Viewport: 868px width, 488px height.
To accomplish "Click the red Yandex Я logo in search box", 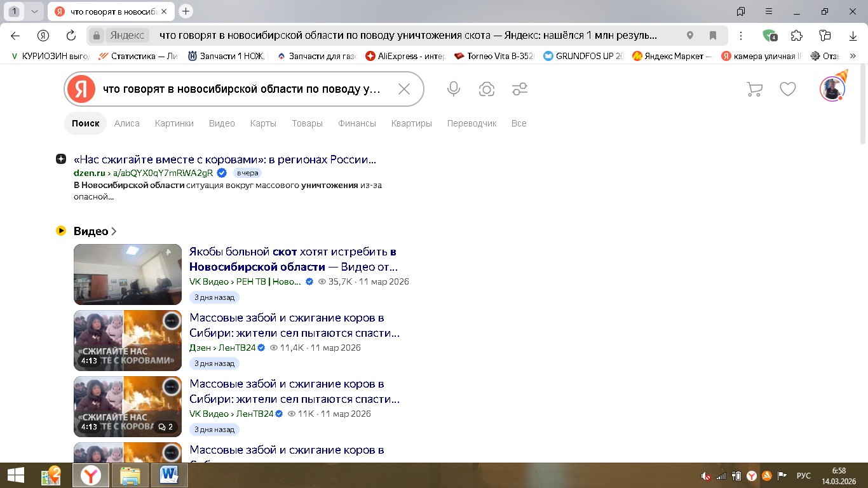I will click(81, 89).
